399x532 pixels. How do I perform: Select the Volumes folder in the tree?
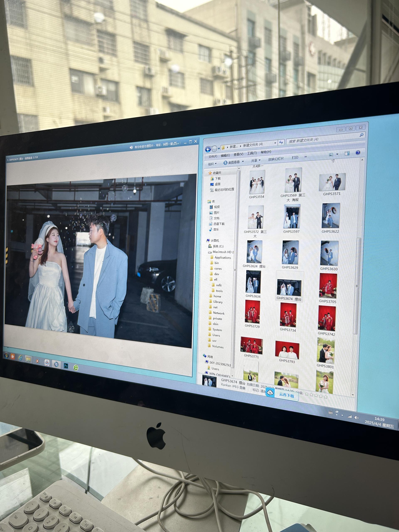215,347
